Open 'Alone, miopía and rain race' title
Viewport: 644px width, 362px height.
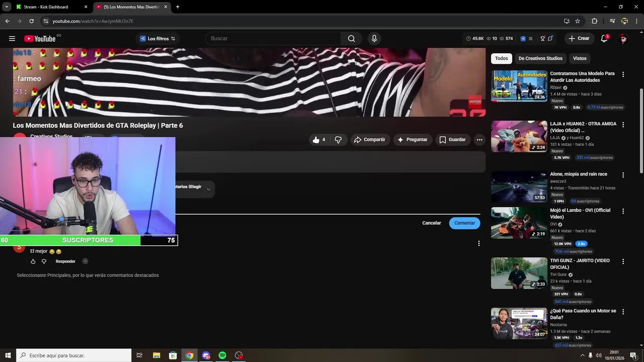[579, 174]
